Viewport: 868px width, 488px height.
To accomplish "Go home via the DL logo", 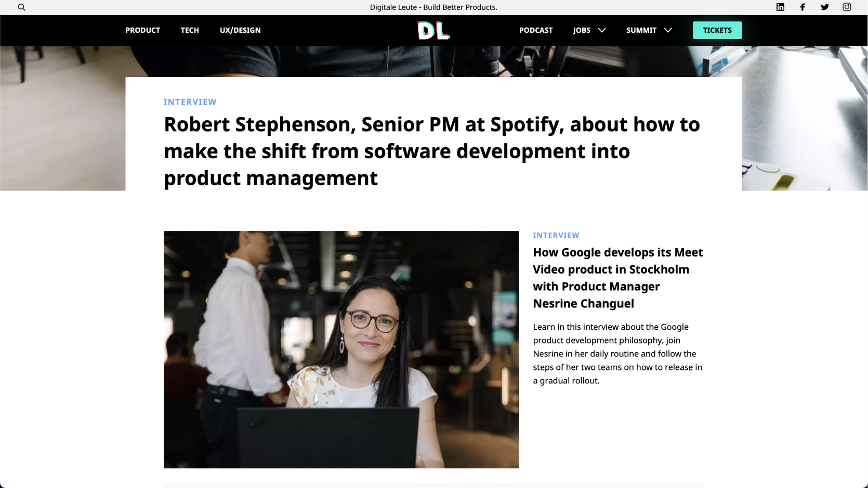I will coord(433,30).
